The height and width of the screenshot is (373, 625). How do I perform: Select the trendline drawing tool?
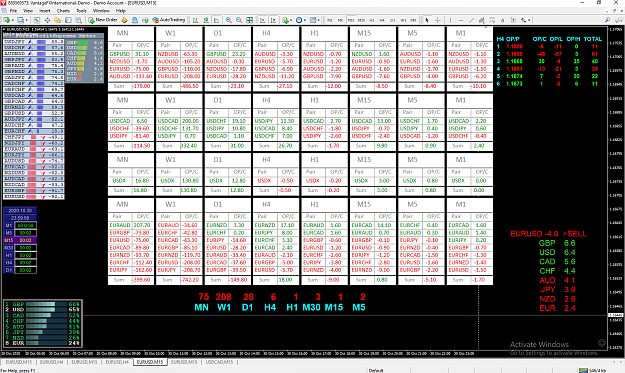coord(471,20)
